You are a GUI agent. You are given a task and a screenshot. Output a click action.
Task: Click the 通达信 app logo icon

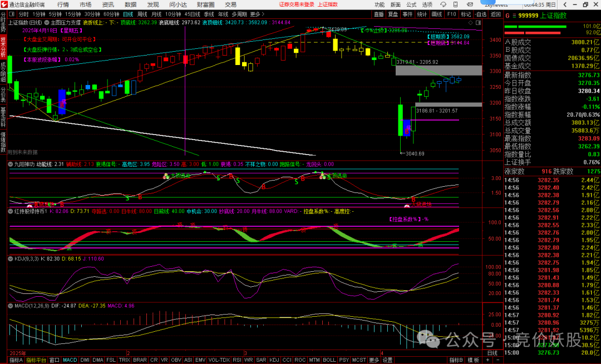(x=4, y=4)
